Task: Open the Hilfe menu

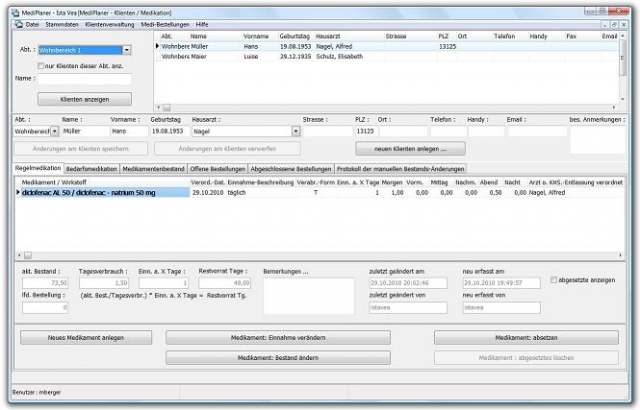Action: pos(202,24)
